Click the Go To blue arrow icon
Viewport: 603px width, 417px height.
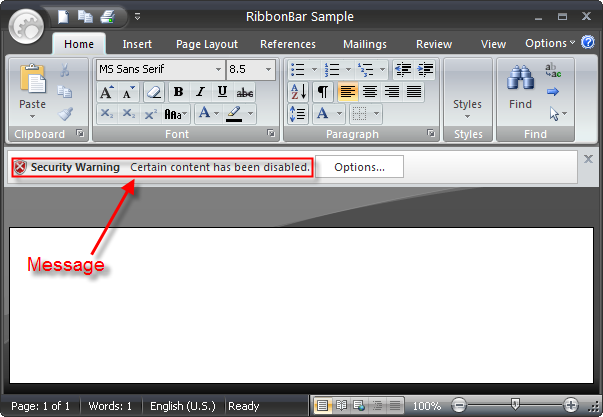[x=553, y=92]
